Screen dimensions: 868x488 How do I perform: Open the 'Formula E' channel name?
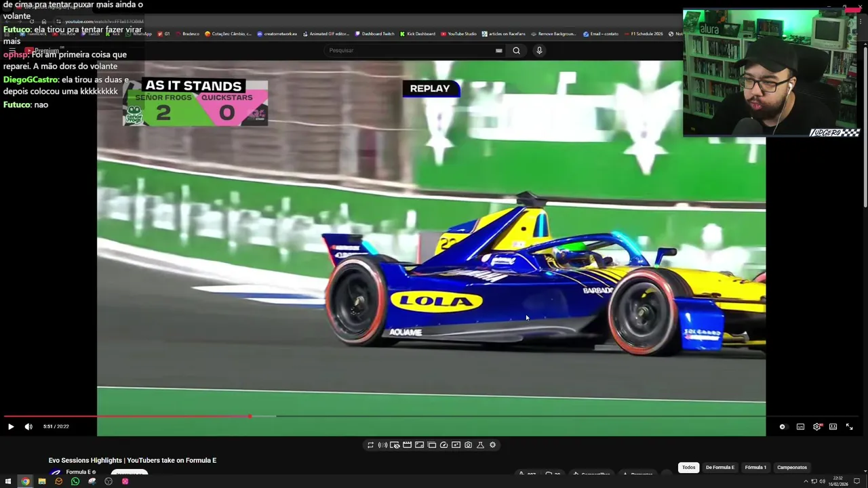78,472
